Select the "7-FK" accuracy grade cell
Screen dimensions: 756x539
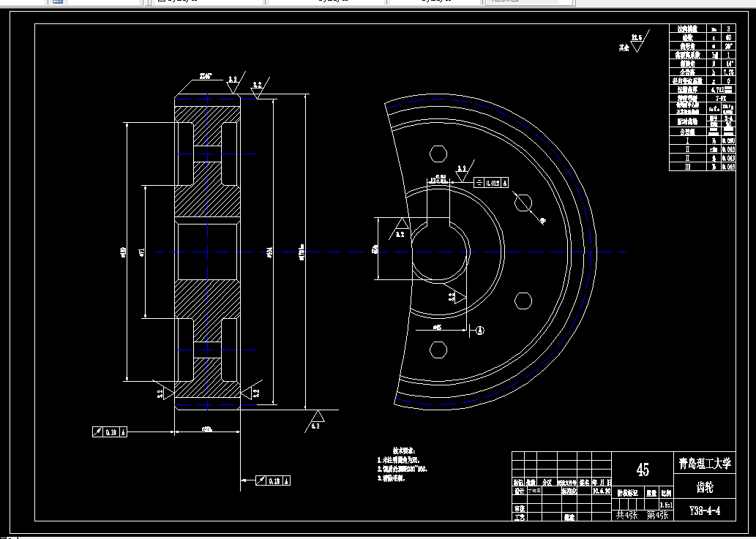pyautogui.click(x=721, y=98)
